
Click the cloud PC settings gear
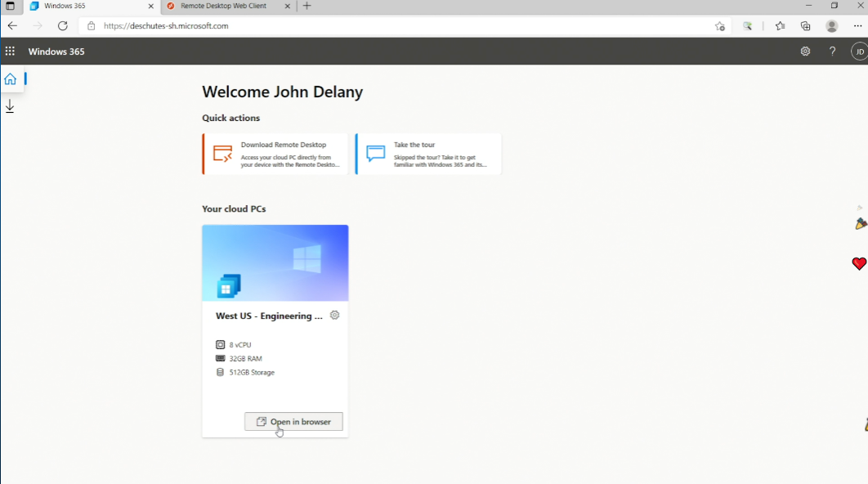pyautogui.click(x=334, y=315)
